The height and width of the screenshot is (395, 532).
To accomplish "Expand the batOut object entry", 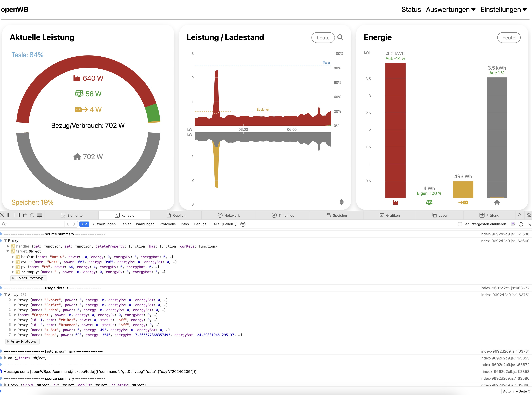I will (x=13, y=257).
